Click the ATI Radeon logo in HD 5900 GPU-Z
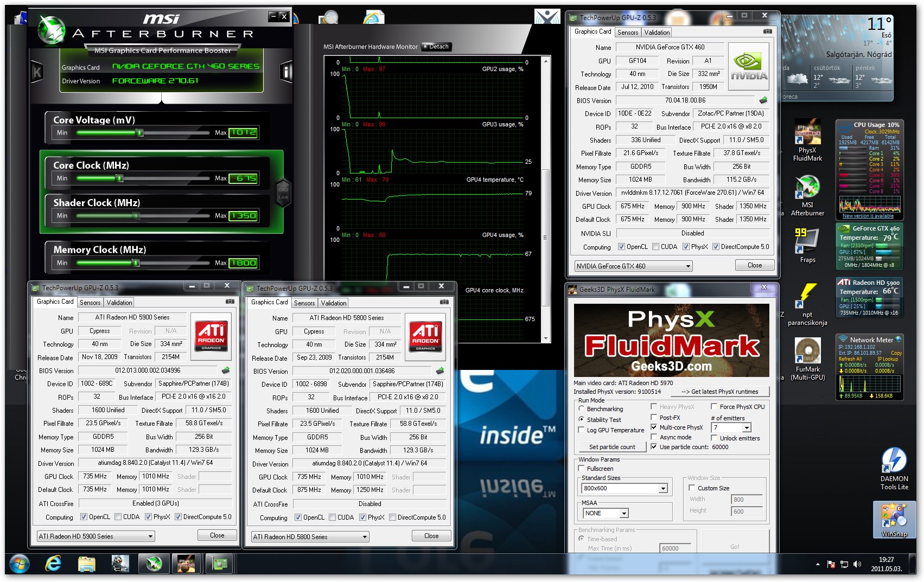 pos(211,336)
